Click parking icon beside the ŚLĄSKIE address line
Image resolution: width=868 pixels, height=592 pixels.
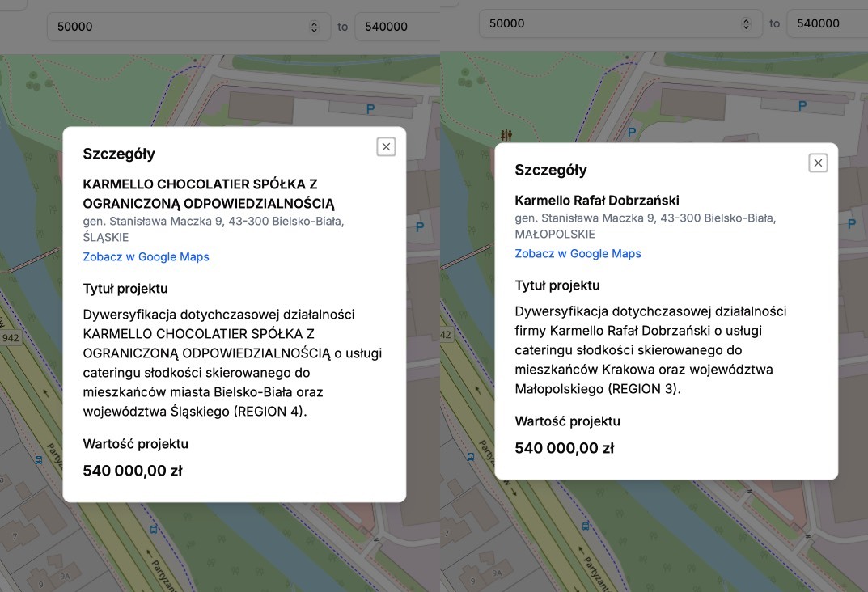(419, 227)
